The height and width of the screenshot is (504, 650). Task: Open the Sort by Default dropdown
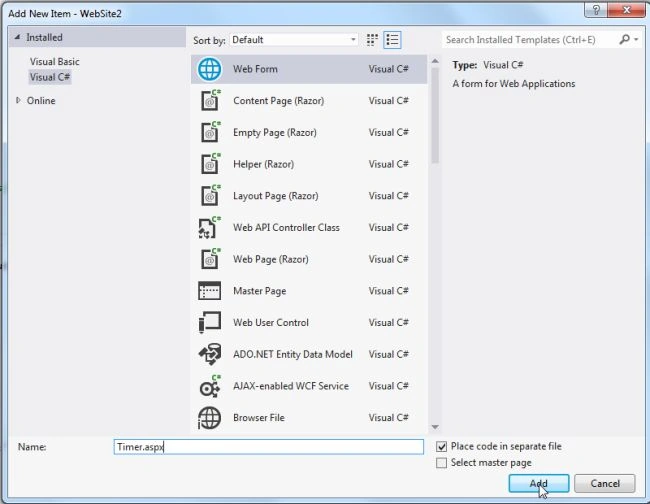pos(293,40)
